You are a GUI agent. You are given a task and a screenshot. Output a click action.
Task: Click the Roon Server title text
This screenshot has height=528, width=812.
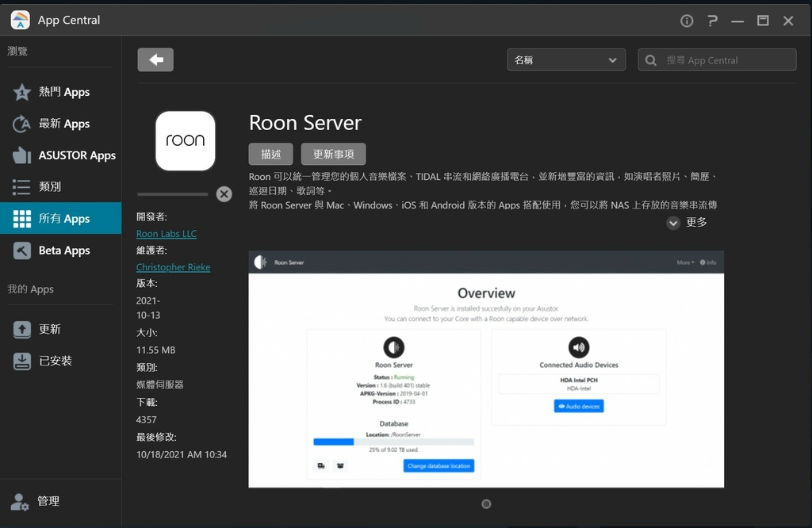tap(305, 123)
